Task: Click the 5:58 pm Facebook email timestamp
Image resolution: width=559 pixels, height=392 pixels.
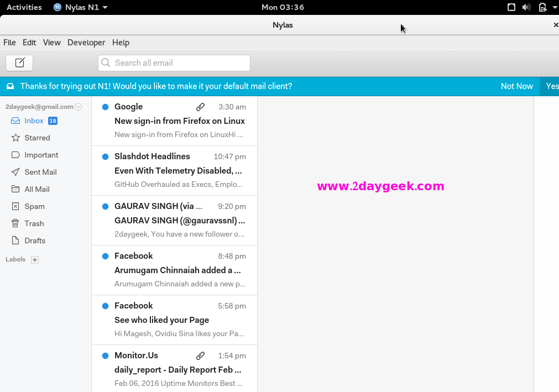Action: [232, 306]
